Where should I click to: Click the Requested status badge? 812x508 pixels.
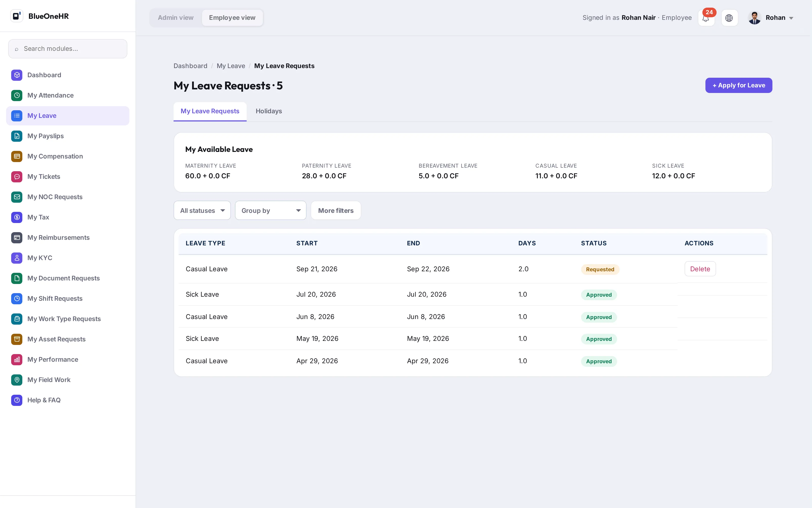[600, 269]
